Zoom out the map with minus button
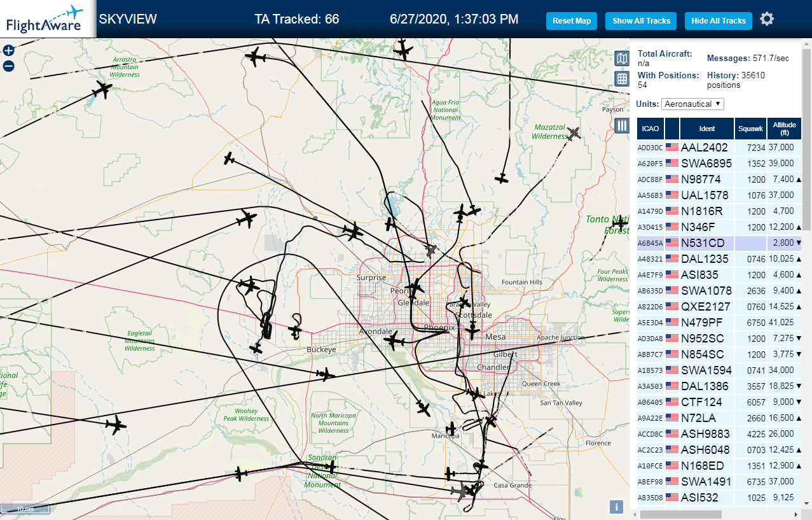This screenshot has height=520, width=812. click(x=8, y=66)
